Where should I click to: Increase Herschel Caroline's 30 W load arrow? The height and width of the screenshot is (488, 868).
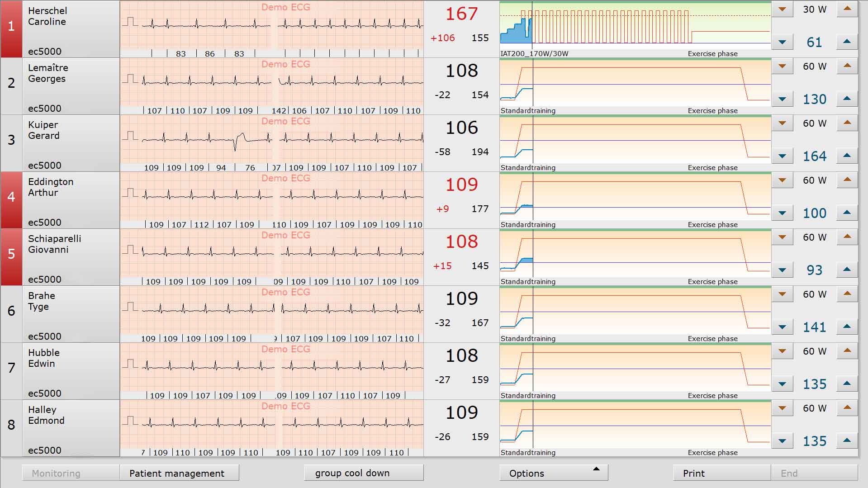pos(847,9)
